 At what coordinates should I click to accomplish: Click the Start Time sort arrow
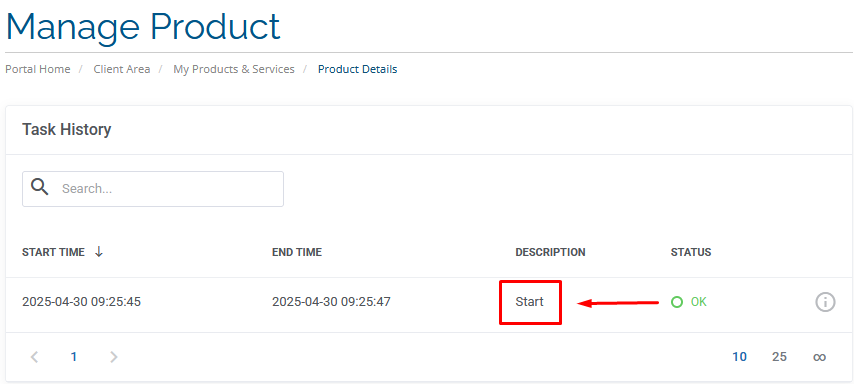pos(99,252)
